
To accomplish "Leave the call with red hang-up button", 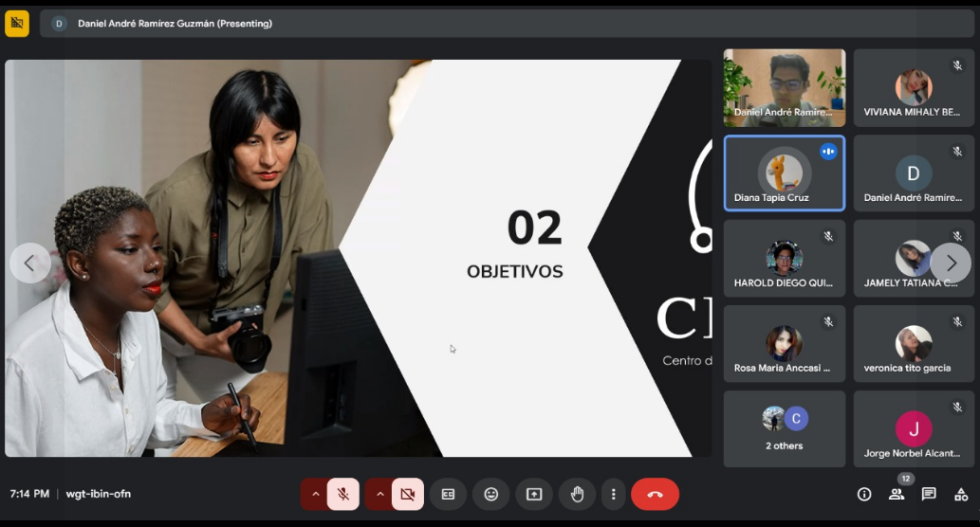I will 655,494.
